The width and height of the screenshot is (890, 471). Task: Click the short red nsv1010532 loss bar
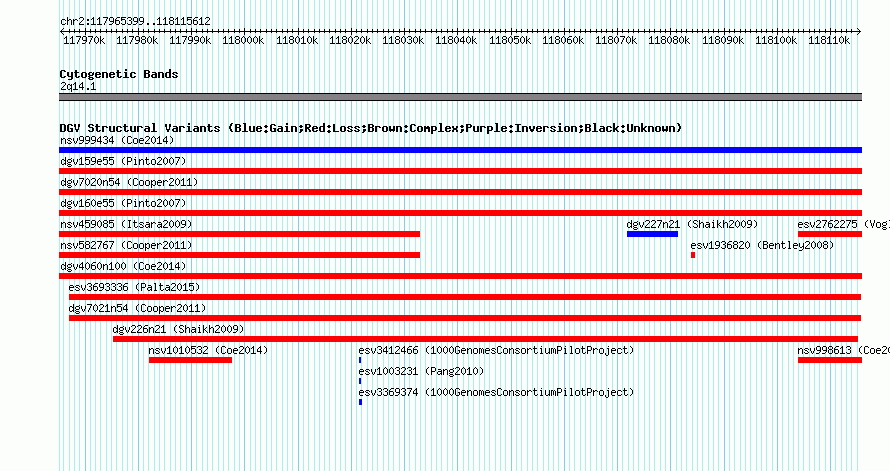tap(190, 360)
